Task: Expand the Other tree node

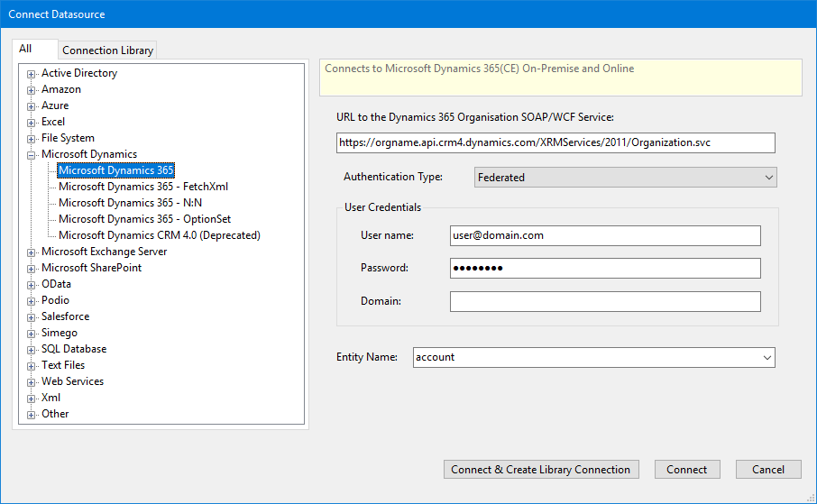Action: (x=32, y=415)
